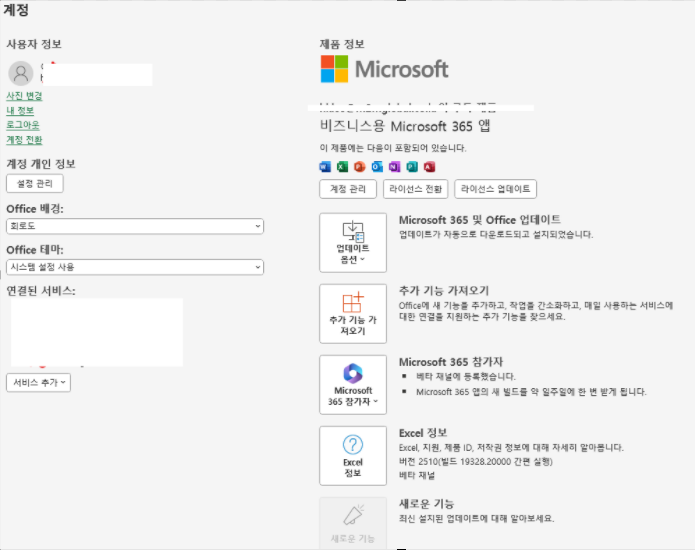Click 추가 기능 가져오기 heading text
Screen dimensions: 695x550
pos(444,291)
